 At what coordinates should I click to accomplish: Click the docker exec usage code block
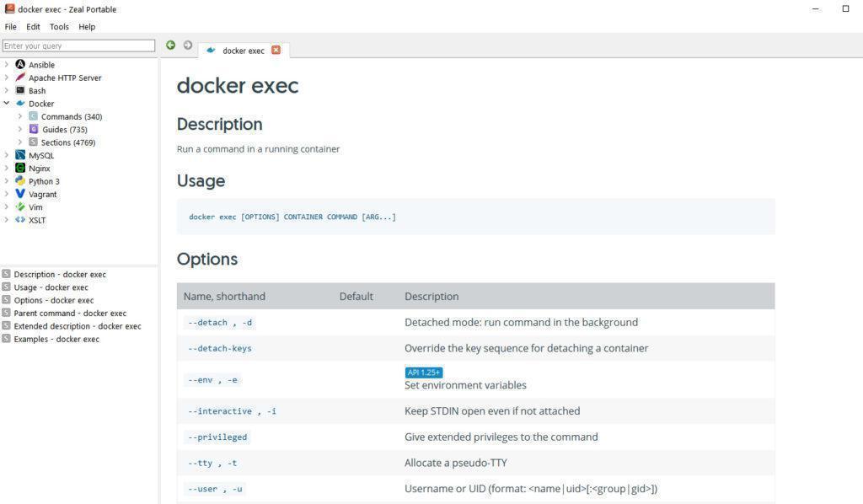[x=475, y=217]
